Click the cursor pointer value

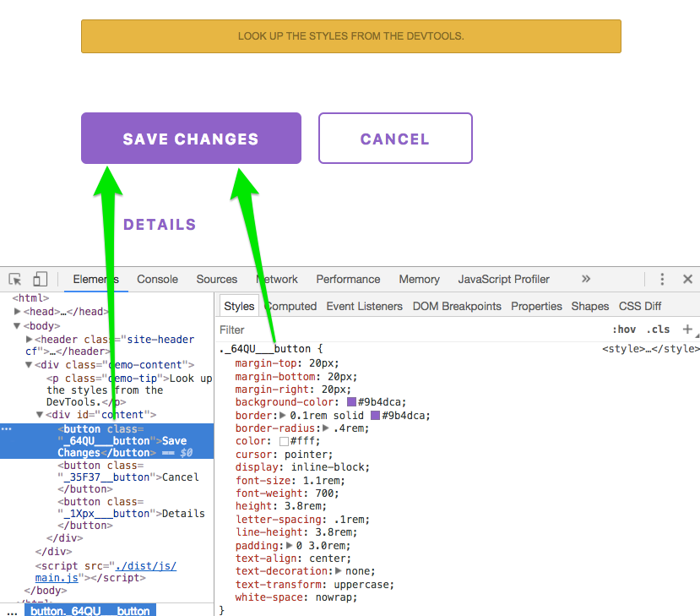308,455
